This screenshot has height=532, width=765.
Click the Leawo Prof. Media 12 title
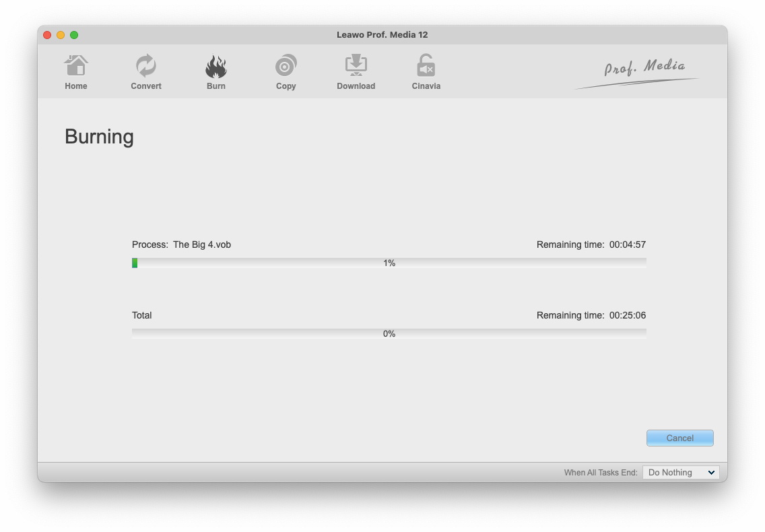tap(382, 35)
